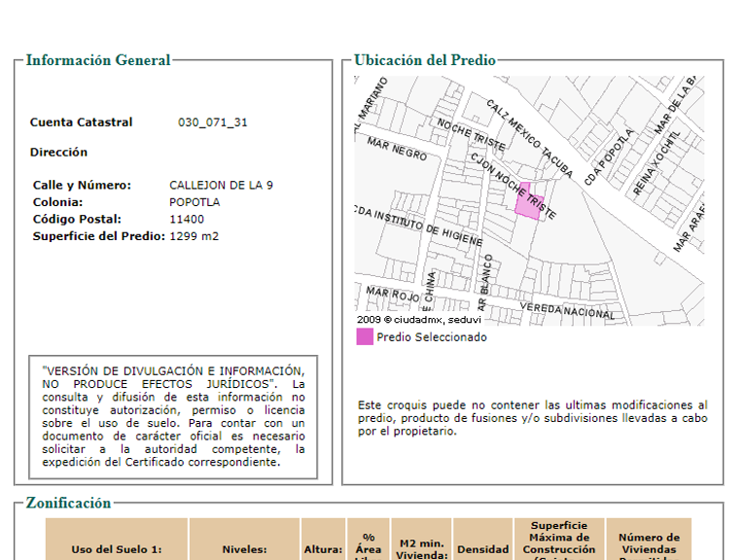Click the Número de Viviendas column header
747x560 pixels.
[649, 542]
